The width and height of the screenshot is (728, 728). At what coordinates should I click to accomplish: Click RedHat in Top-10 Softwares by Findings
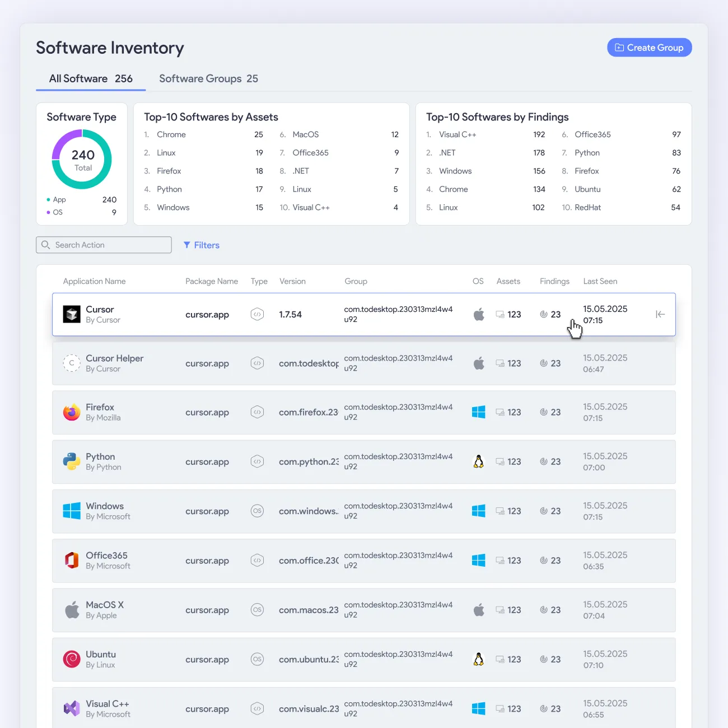(x=587, y=207)
